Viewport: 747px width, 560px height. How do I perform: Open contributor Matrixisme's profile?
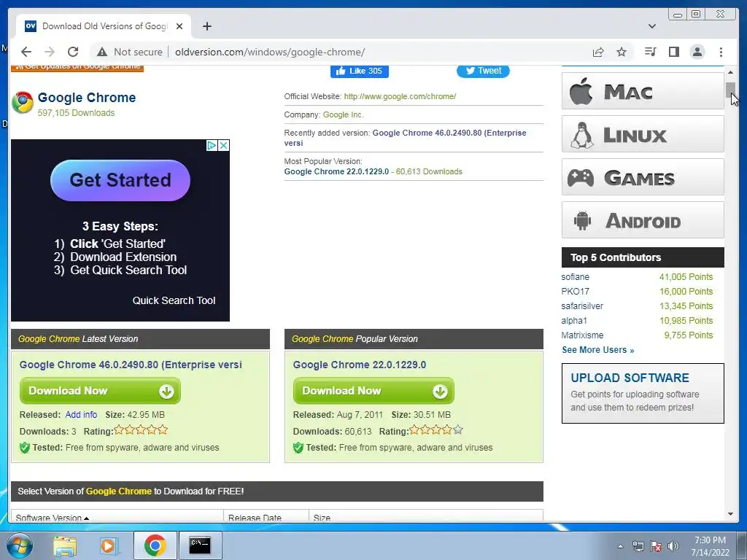tap(582, 335)
